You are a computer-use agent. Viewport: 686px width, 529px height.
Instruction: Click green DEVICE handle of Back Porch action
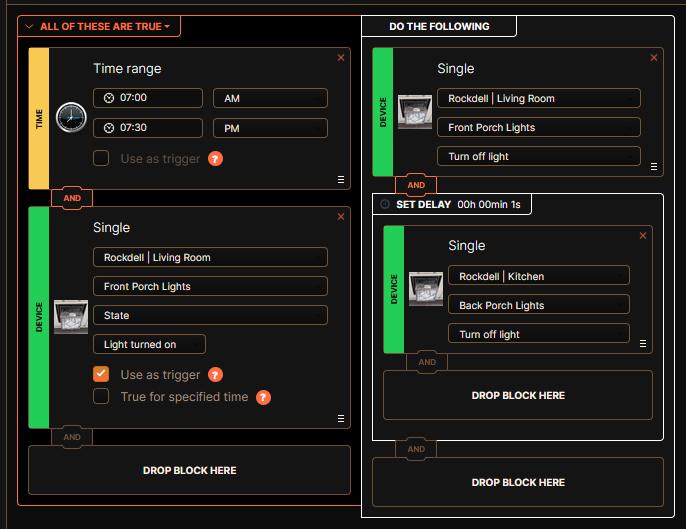[394, 289]
